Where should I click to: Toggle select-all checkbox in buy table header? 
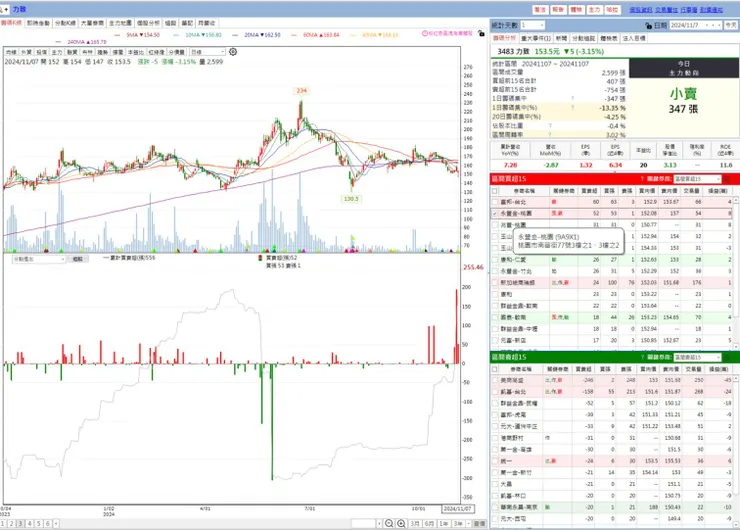(x=495, y=191)
